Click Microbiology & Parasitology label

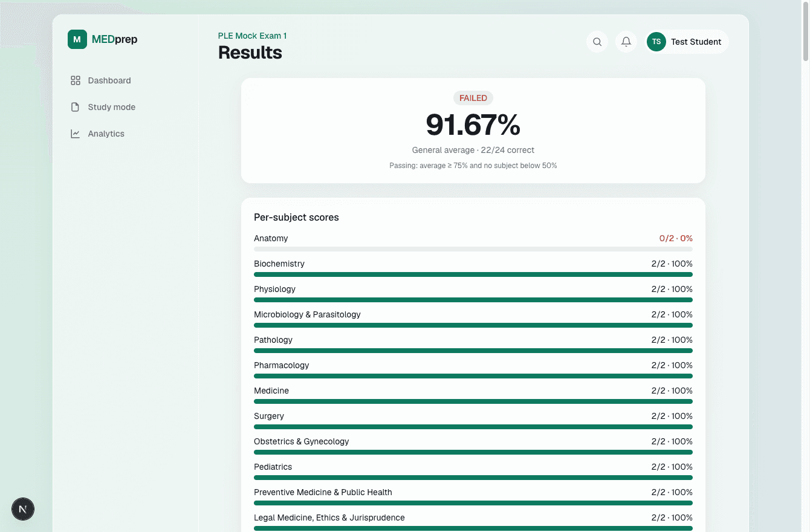click(x=307, y=314)
